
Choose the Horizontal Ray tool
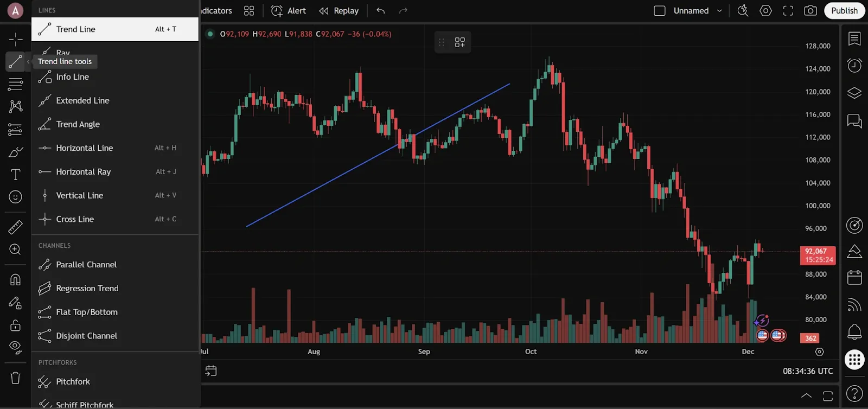[x=115, y=172]
